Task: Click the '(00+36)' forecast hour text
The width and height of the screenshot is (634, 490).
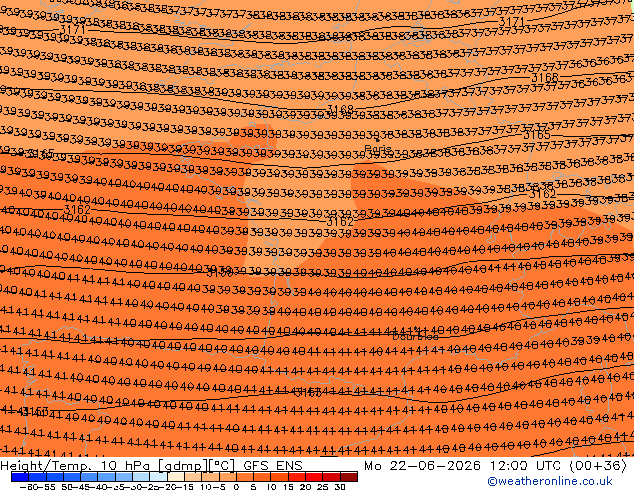Action: click(x=598, y=466)
